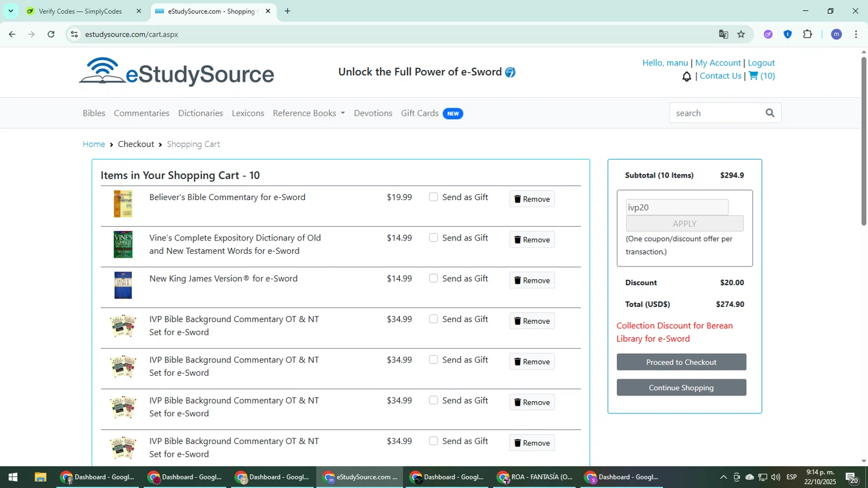The image size is (868, 488).
Task: View site information icon in address bar
Action: click(x=74, y=34)
